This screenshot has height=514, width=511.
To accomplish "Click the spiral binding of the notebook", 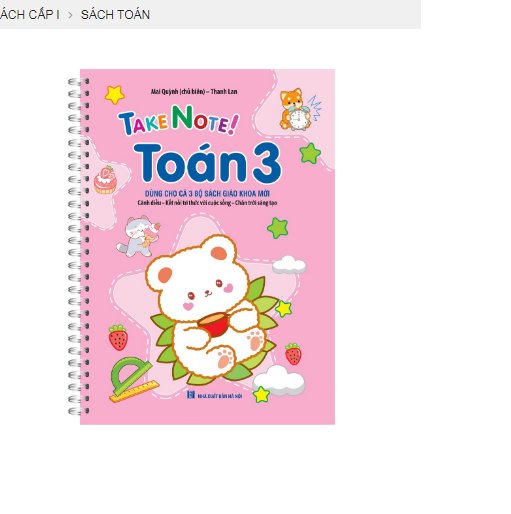I will pos(79,246).
